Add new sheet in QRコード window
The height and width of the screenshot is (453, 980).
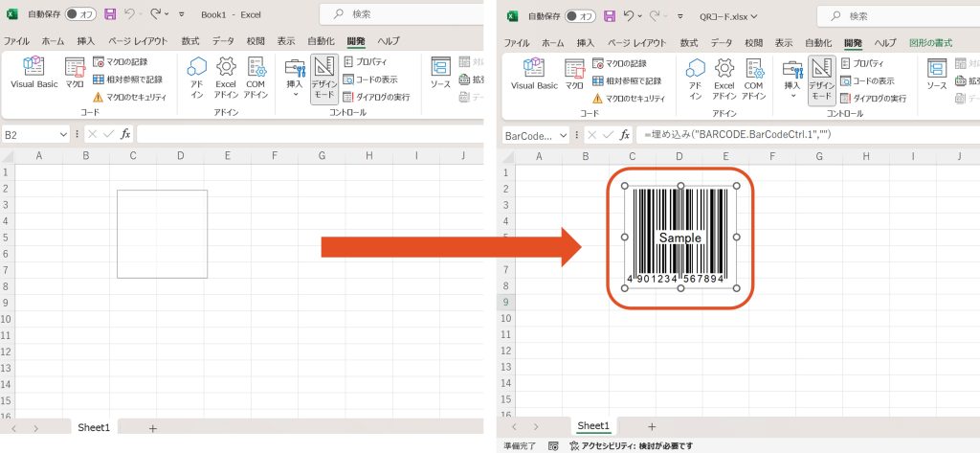pyautogui.click(x=652, y=426)
